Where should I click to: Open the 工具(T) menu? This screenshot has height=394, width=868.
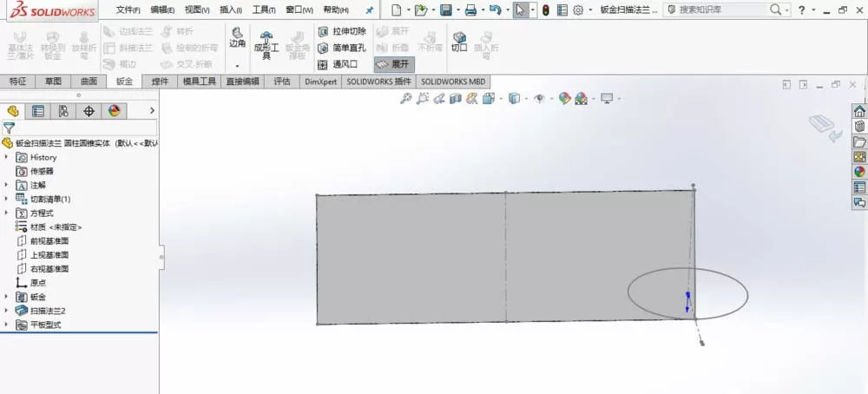pyautogui.click(x=264, y=10)
